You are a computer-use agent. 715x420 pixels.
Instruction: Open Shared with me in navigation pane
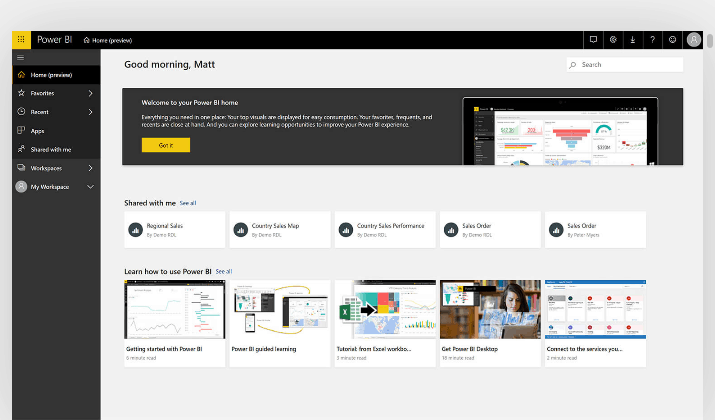click(56, 150)
